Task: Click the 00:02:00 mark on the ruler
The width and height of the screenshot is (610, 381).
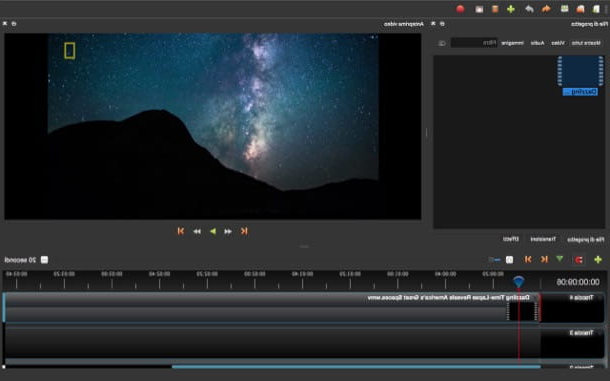Action: [x=254, y=274]
